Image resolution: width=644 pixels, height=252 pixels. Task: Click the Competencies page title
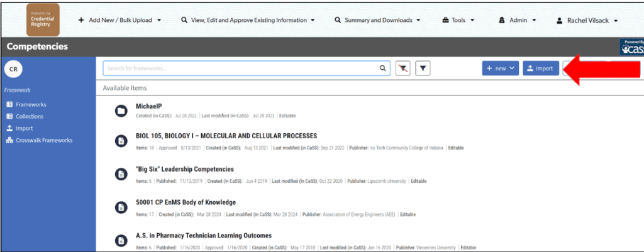37,47
